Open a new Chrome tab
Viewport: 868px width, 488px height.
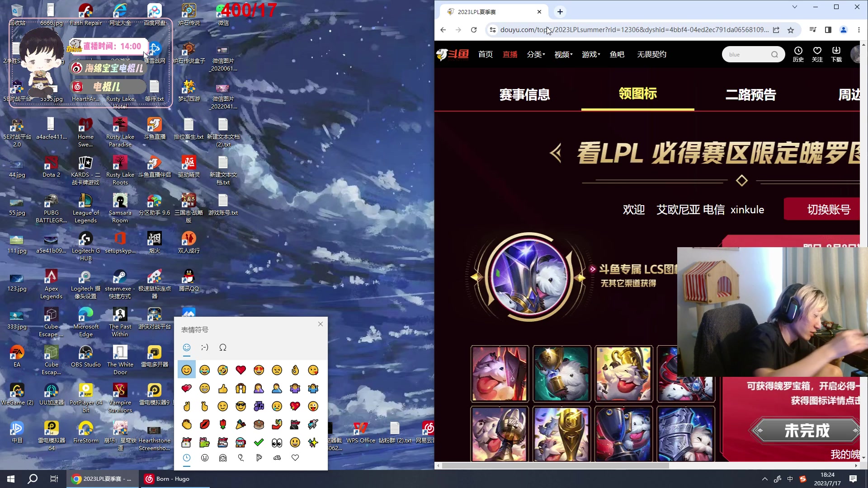click(560, 12)
